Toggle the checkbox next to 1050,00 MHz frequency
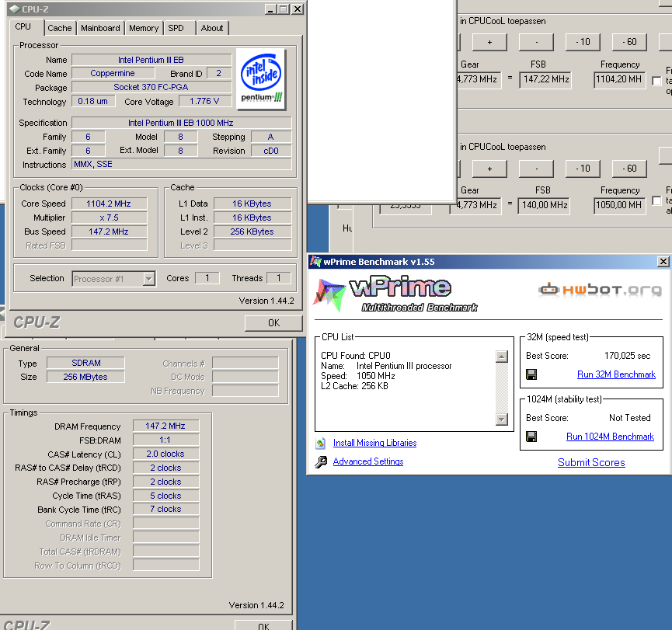Screen dimensions: 672x630 (x=656, y=200)
